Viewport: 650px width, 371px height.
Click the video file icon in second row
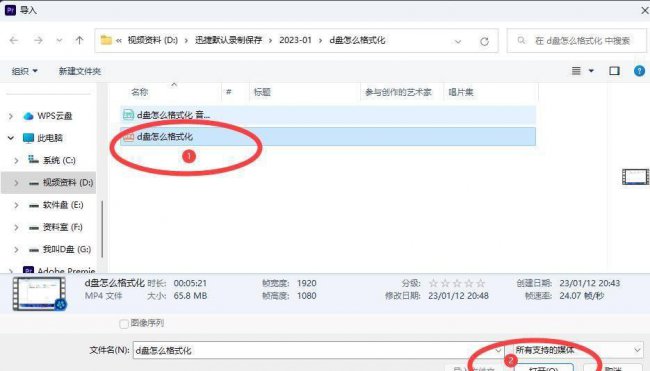[128, 137]
